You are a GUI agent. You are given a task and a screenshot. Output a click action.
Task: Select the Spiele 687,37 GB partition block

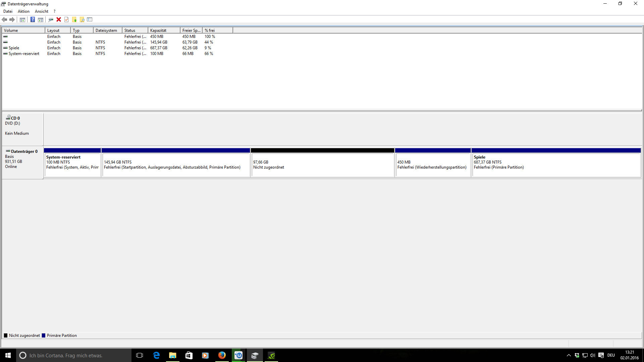556,165
